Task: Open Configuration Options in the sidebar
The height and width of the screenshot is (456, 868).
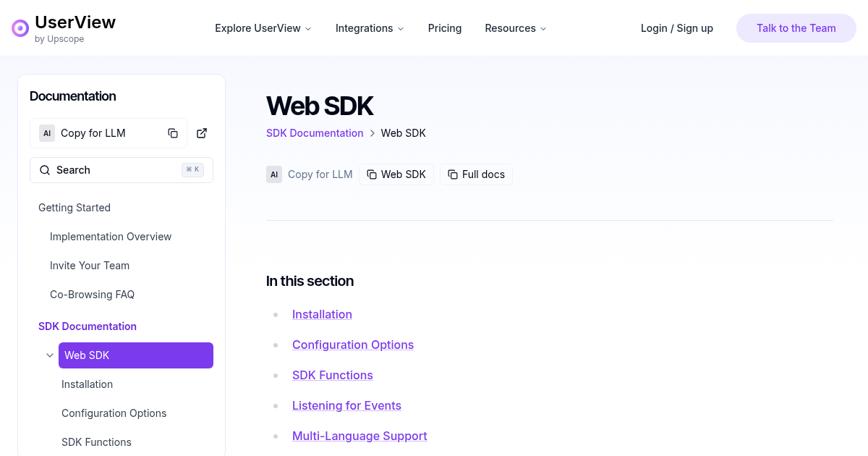Action: tap(114, 413)
